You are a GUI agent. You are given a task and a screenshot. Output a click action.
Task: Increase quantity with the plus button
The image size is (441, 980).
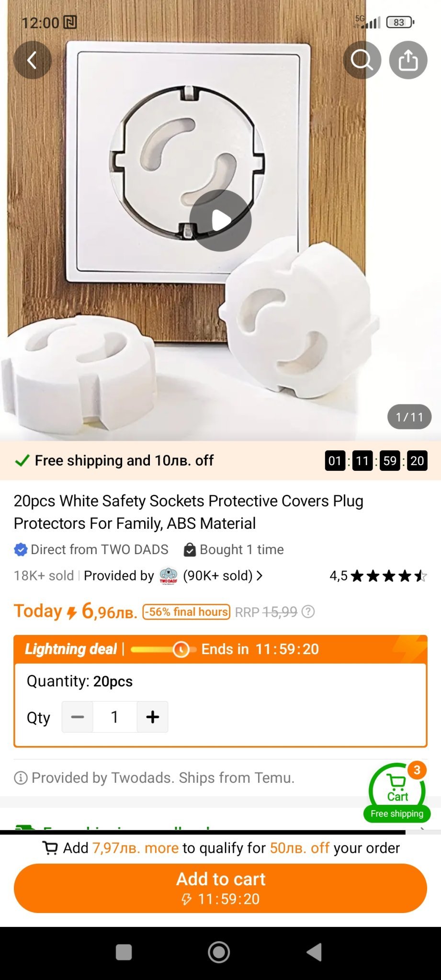click(152, 717)
